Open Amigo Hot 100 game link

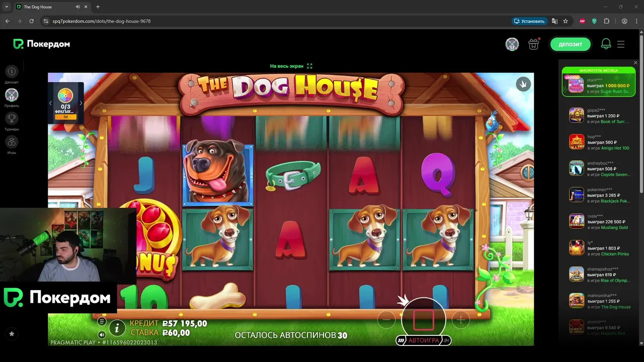(615, 148)
